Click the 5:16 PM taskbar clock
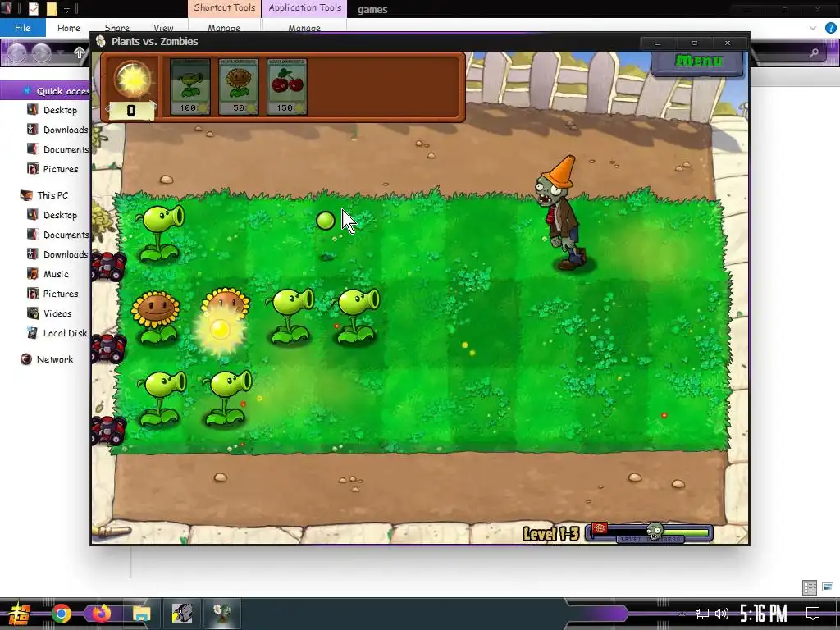Screen dimensions: 840x630 pyautogui.click(x=764, y=614)
